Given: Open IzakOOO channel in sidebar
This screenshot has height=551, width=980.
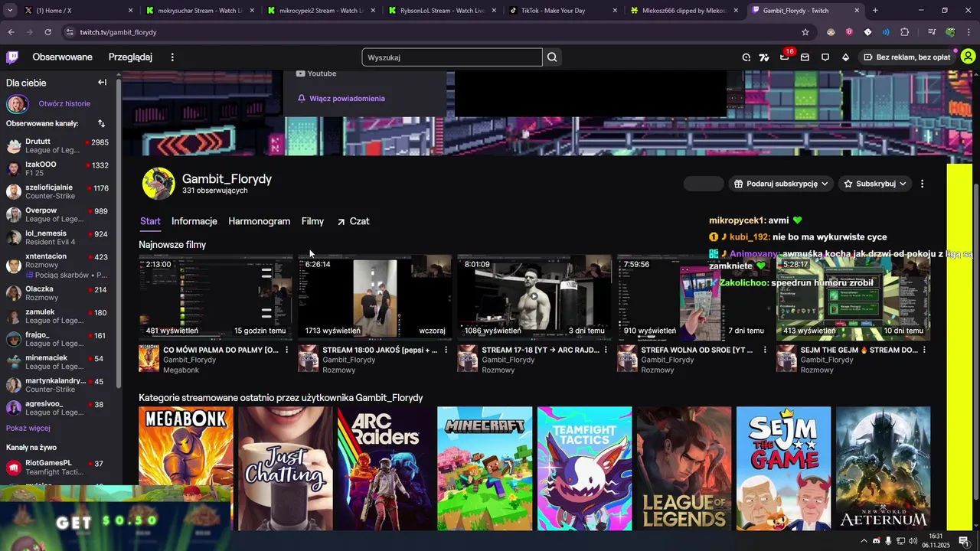Looking at the screenshot, I should [57, 169].
